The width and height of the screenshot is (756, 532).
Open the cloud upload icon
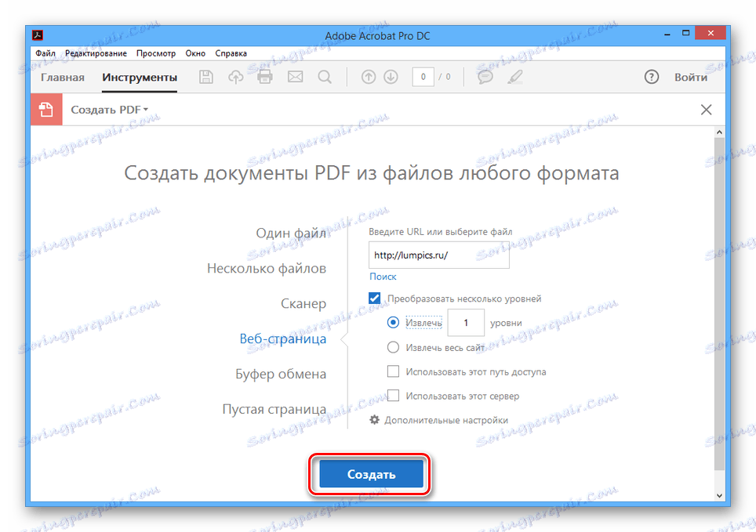(x=235, y=76)
